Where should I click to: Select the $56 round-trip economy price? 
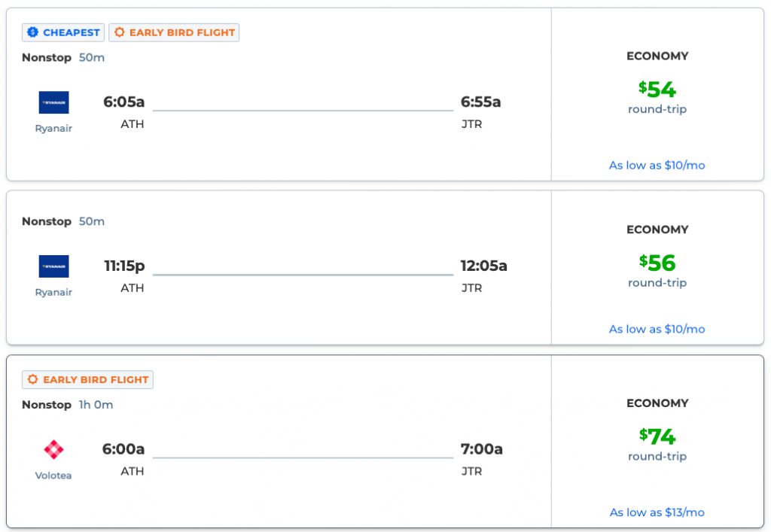pos(657,263)
